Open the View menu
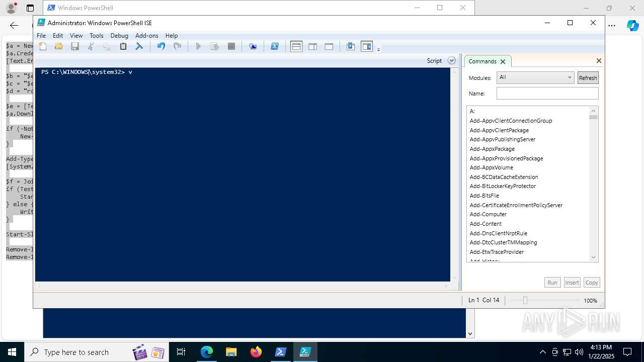The height and width of the screenshot is (362, 644). (x=76, y=35)
